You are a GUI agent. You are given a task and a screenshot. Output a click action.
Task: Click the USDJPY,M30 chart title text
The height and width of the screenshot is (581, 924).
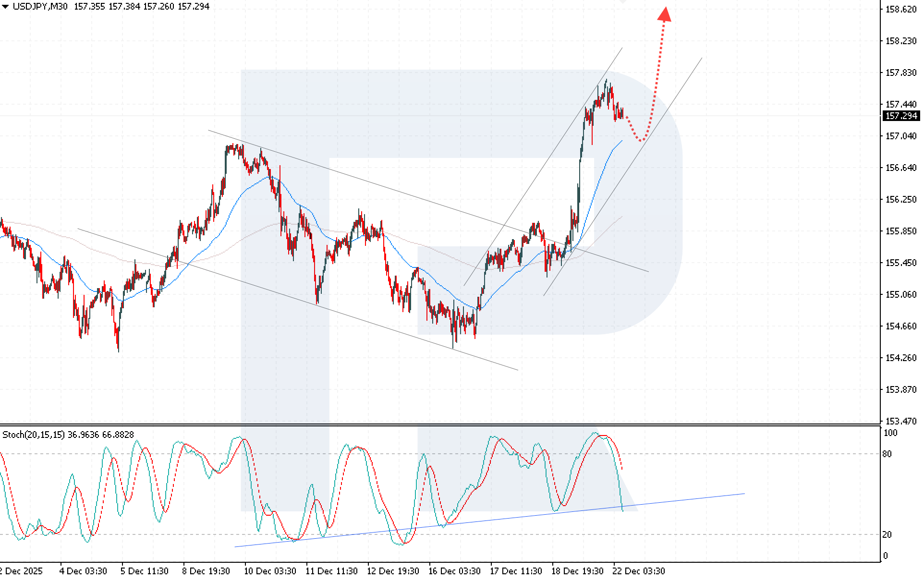[x=40, y=7]
